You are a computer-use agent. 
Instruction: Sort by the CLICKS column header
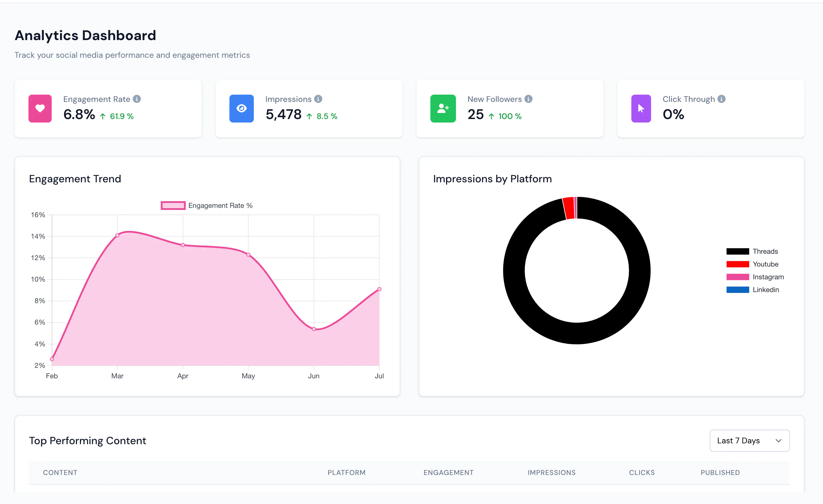click(641, 472)
